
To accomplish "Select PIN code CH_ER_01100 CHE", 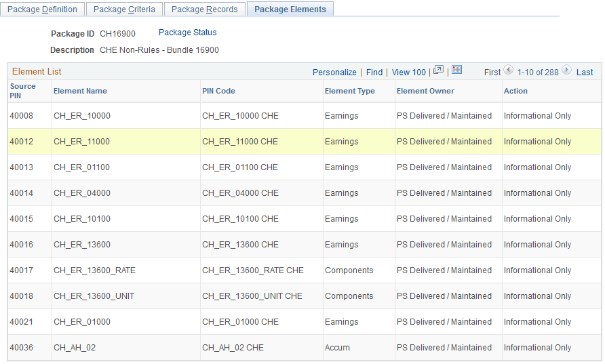I will 240,167.
